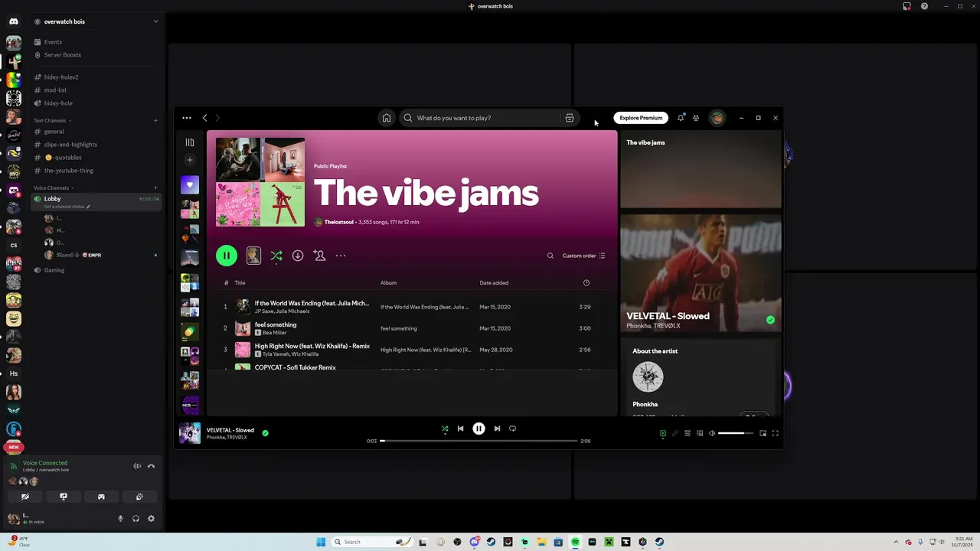Click the playlist cover art collage
The width and height of the screenshot is (980, 551).
point(260,182)
